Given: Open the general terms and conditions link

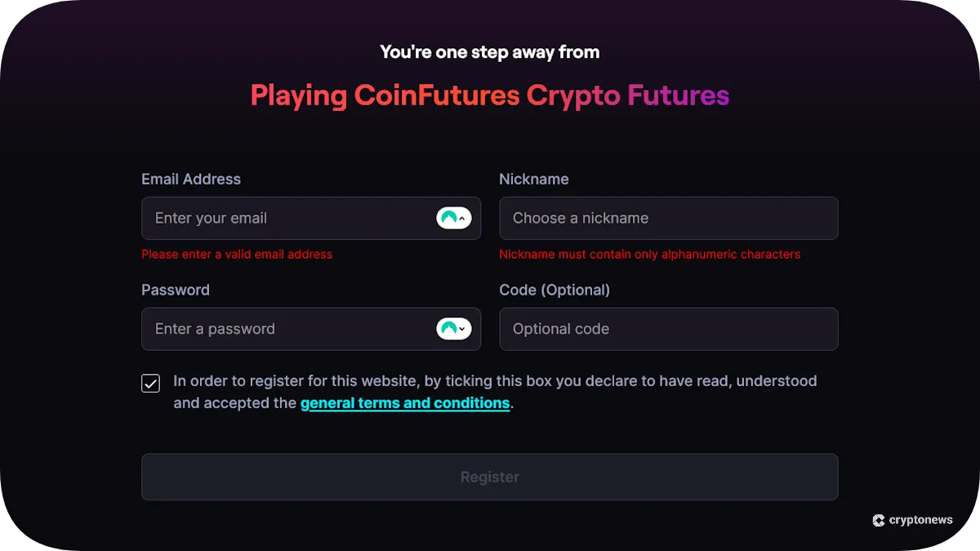Looking at the screenshot, I should point(405,402).
